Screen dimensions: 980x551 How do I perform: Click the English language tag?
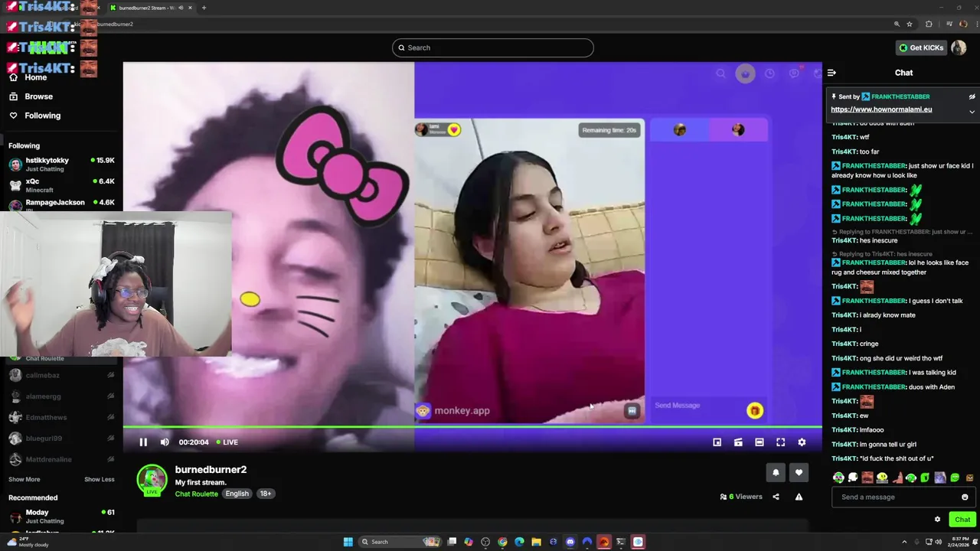coord(237,494)
